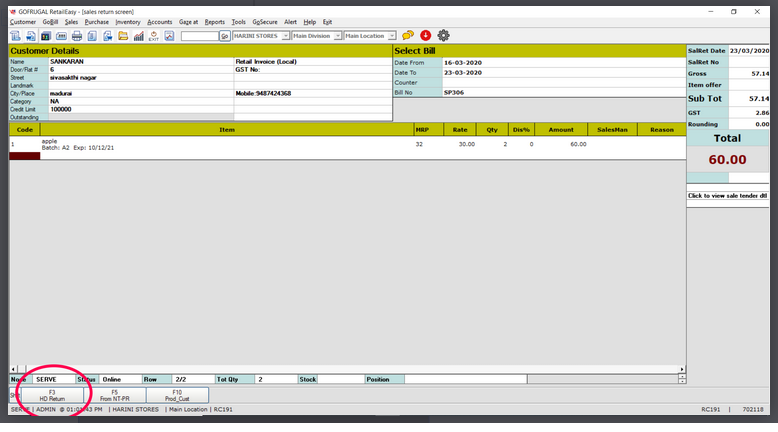778x432 pixels.
Task: Open the Inventory menu
Action: coord(127,21)
